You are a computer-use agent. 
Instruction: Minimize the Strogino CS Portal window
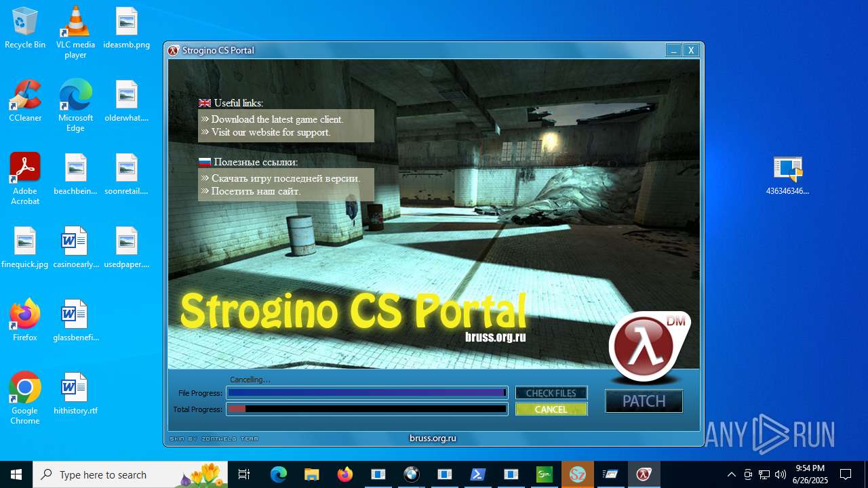pyautogui.click(x=673, y=50)
